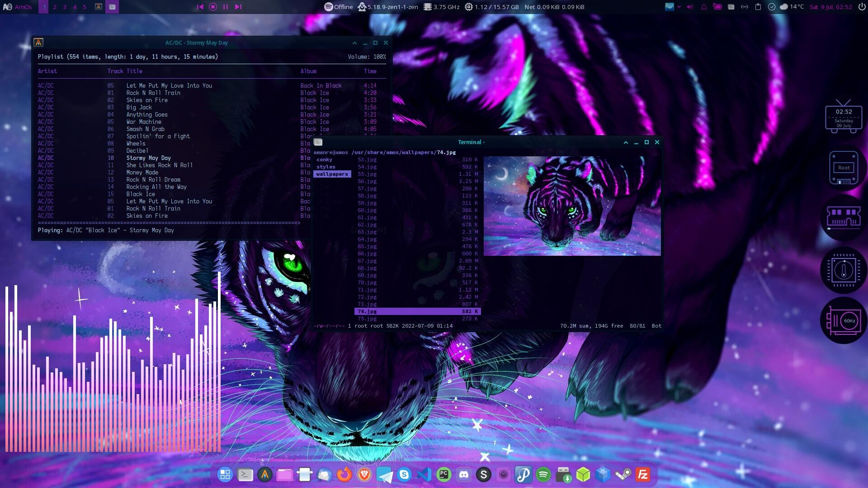Skip to previous track in top panel
Screen dimensions: 868x488
[200, 7]
